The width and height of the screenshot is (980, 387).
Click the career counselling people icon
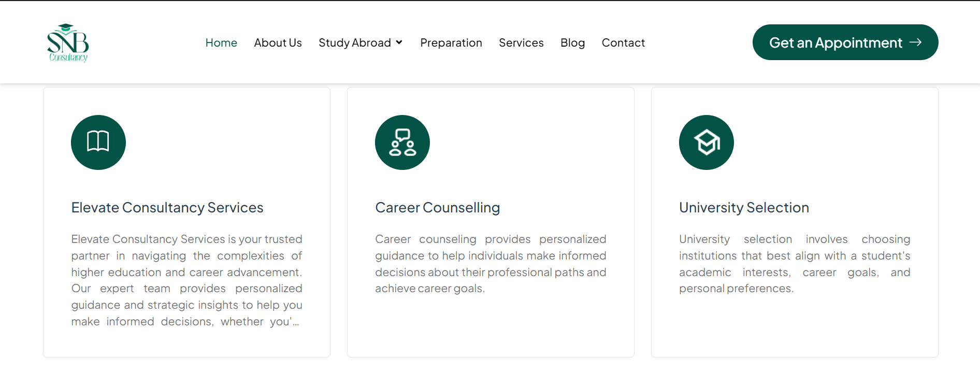pos(402,142)
